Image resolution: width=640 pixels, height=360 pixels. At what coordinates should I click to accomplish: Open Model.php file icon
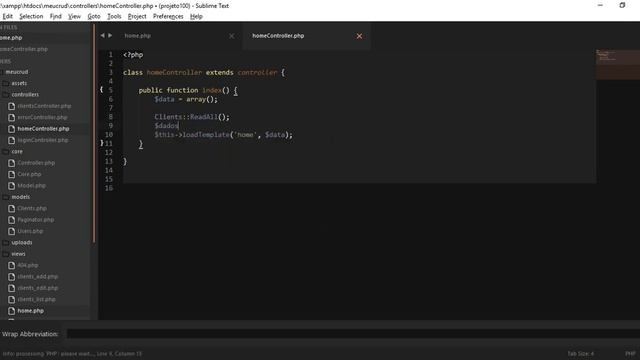pos(11,186)
